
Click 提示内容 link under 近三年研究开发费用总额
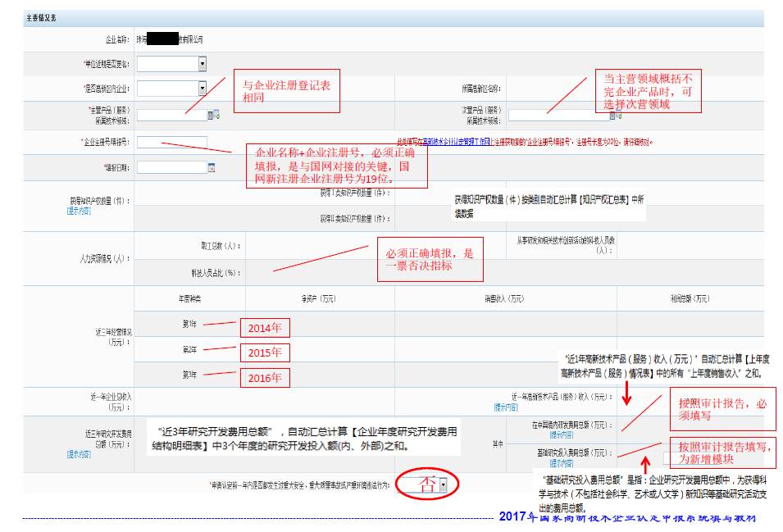(x=79, y=453)
